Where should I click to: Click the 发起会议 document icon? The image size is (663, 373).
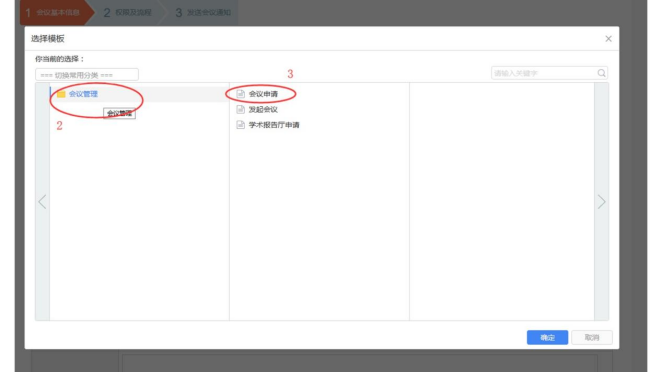(x=241, y=110)
